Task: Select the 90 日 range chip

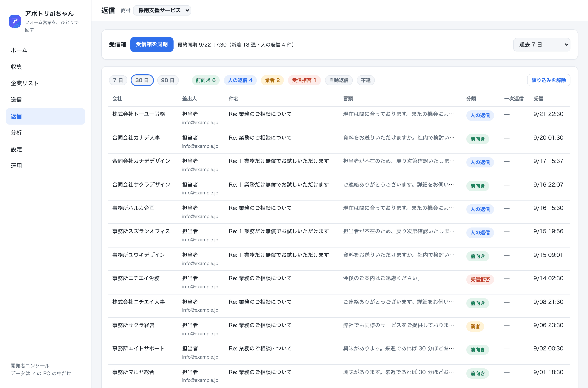Action: (168, 80)
